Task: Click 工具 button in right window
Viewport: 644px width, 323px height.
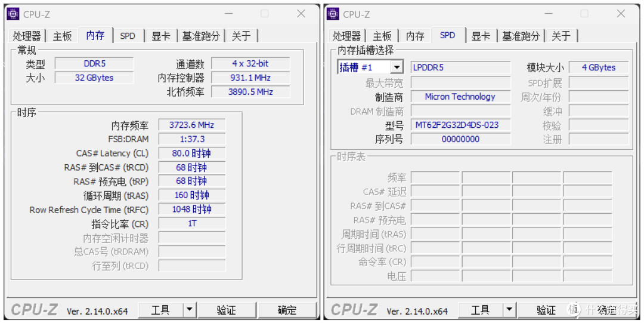Action: [x=480, y=310]
